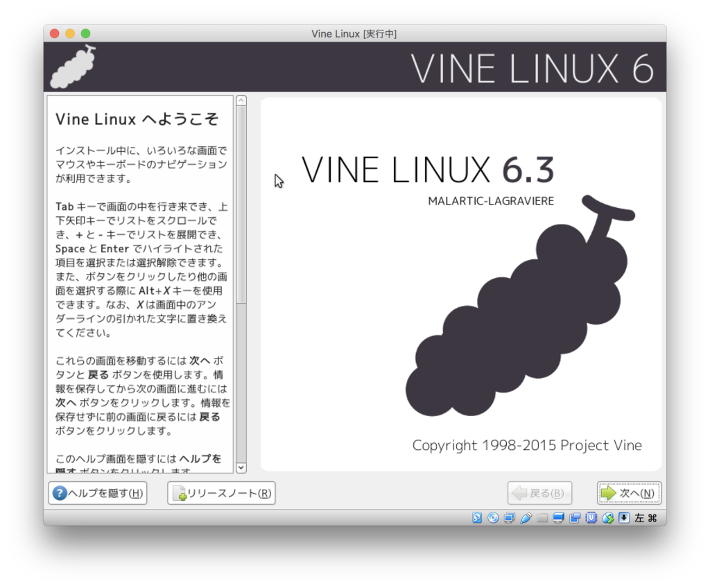Screen dimensions: 710x588
Task: Click the 'Vine Linux へようこそ' heading
Action: point(137,119)
